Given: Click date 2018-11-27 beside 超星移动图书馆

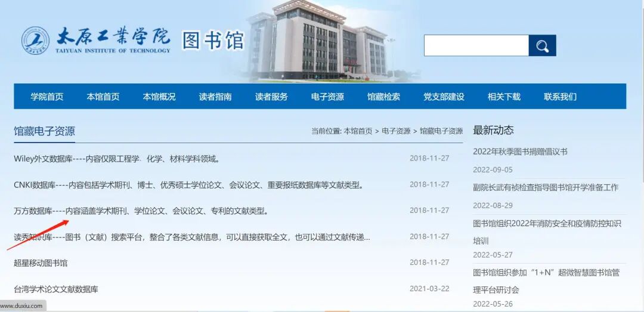Looking at the screenshot, I should pyautogui.click(x=429, y=262).
